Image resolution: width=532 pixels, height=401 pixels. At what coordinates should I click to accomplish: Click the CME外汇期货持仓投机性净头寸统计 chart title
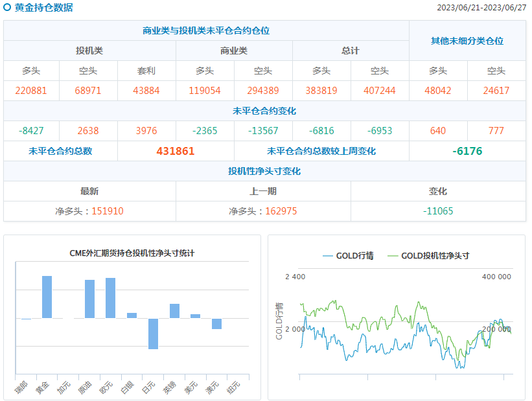pyautogui.click(x=132, y=253)
